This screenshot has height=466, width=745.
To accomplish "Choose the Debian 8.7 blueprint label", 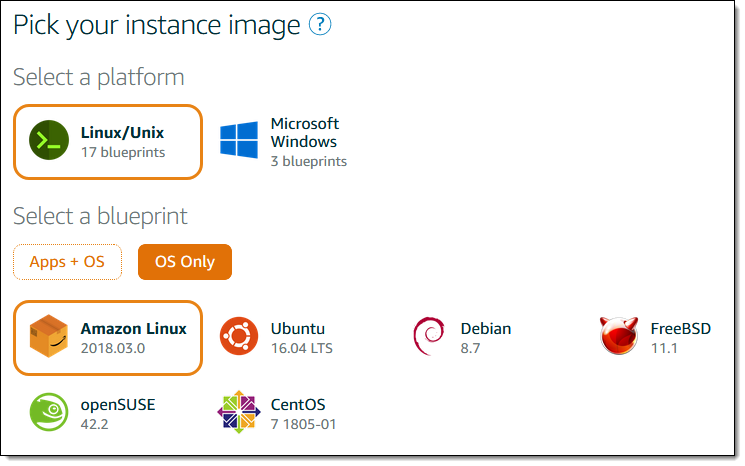I will click(x=485, y=338).
